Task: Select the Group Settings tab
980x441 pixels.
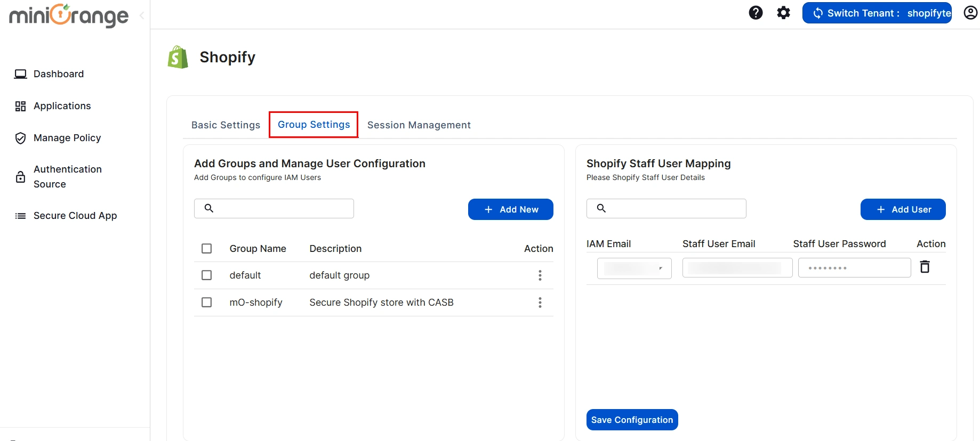Action: [x=314, y=125]
